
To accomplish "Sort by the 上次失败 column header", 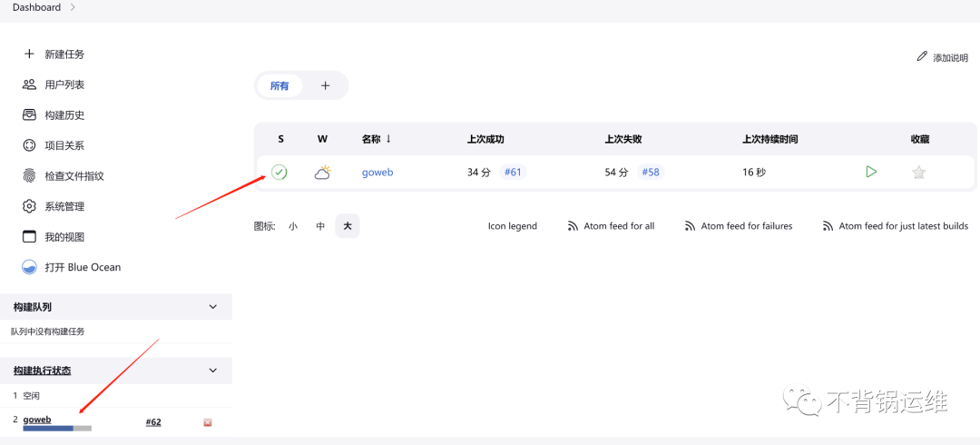I will click(623, 139).
